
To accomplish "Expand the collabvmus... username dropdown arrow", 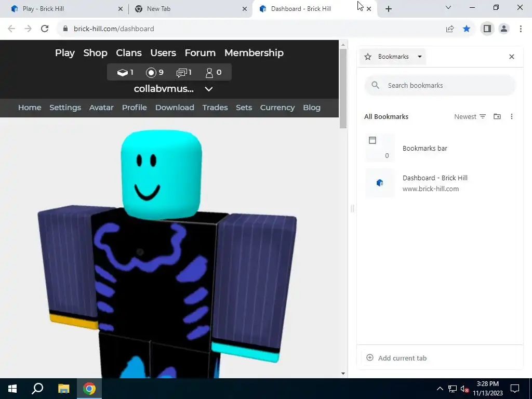I will [x=209, y=89].
